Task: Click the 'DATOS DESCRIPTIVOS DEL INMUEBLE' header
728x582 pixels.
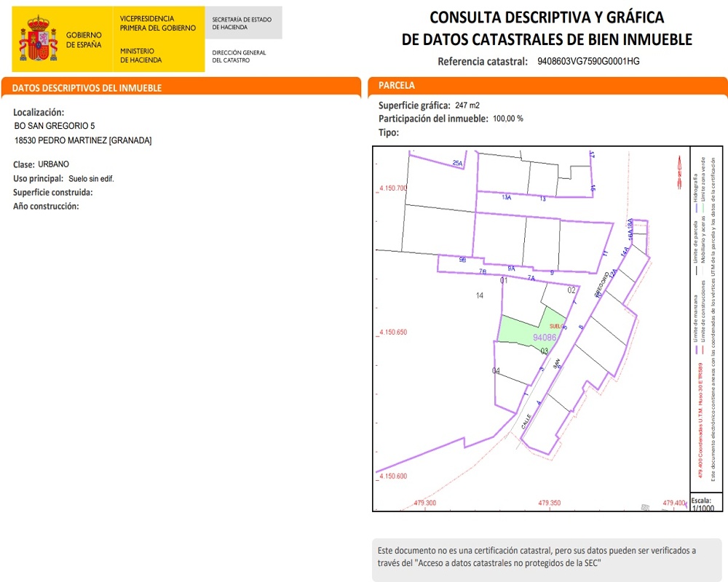Action: tap(87, 88)
